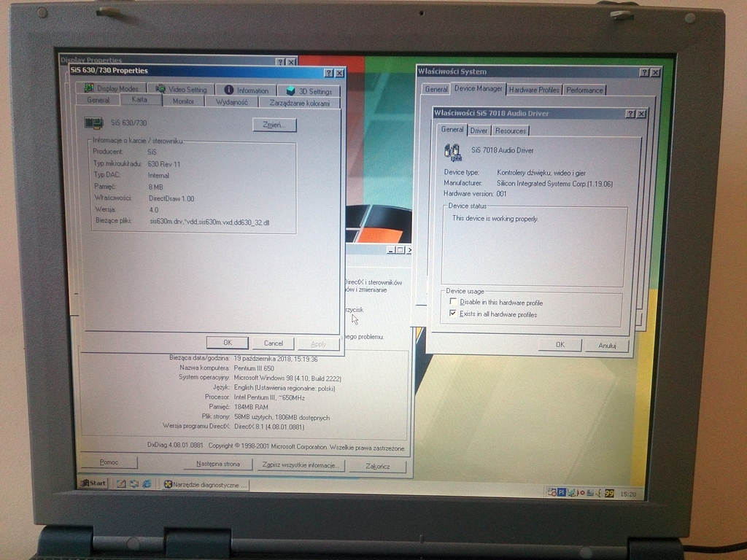The height and width of the screenshot is (560, 747).
Task: Open the Start menu
Action: click(93, 483)
